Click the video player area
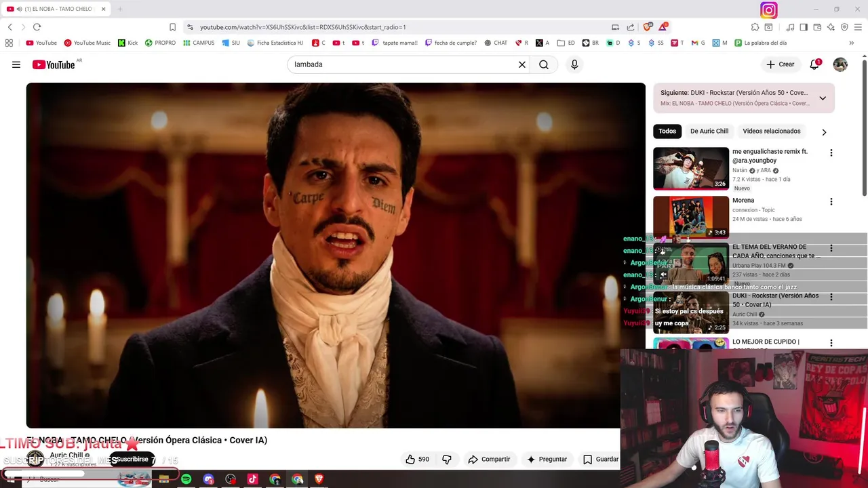Image resolution: width=868 pixels, height=488 pixels. tap(336, 256)
